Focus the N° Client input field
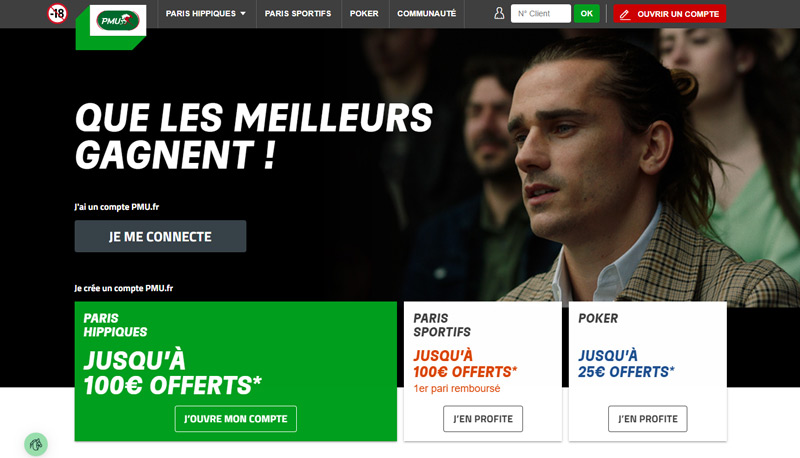The height and width of the screenshot is (458, 800). [540, 13]
